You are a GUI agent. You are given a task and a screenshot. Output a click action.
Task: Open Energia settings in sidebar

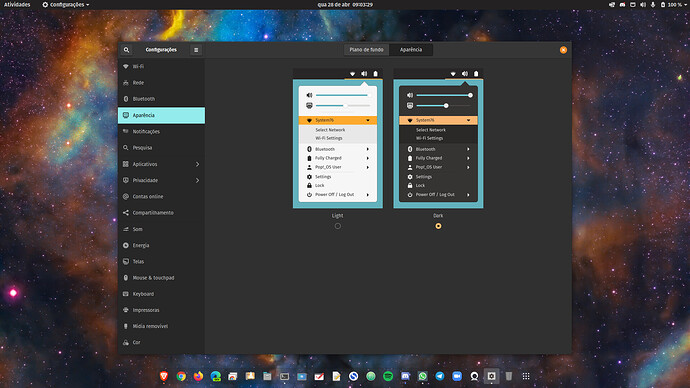point(161,245)
